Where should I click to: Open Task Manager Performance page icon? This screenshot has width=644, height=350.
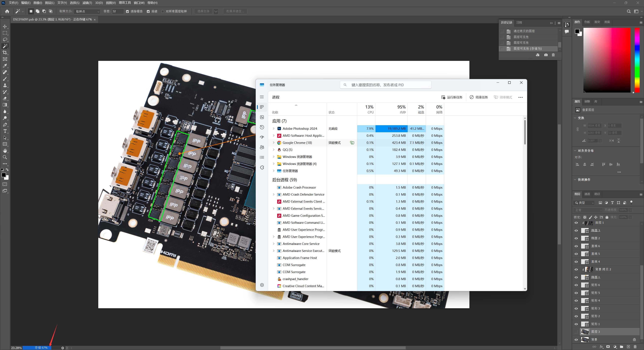(262, 117)
